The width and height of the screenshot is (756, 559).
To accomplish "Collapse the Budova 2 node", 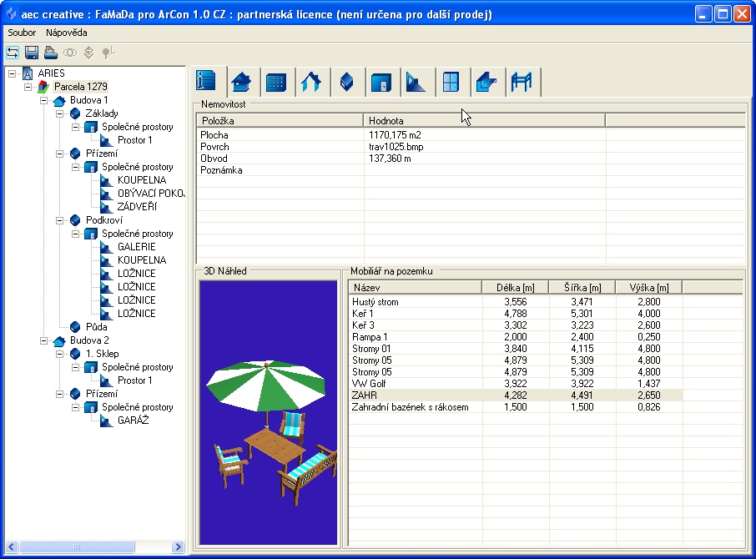I will point(44,340).
